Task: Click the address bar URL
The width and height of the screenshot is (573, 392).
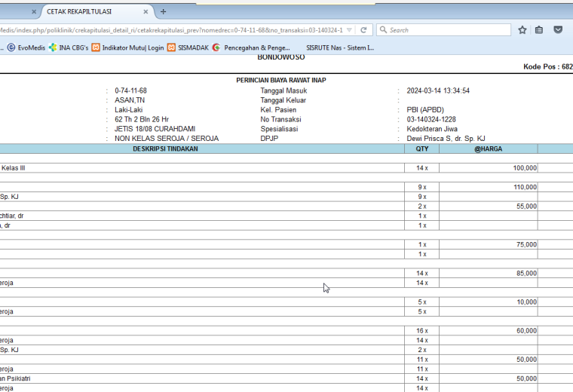Action: (171, 30)
